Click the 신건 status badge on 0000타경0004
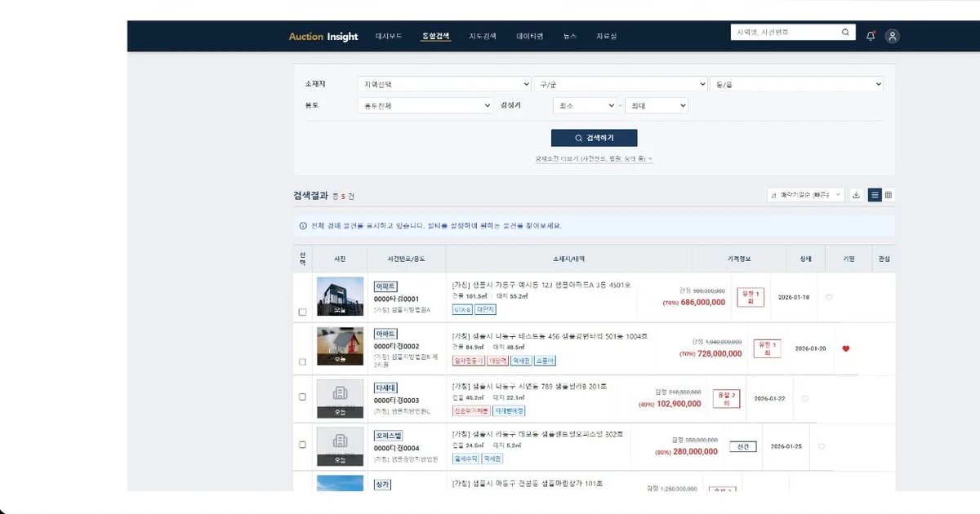The image size is (980, 514). point(743,446)
